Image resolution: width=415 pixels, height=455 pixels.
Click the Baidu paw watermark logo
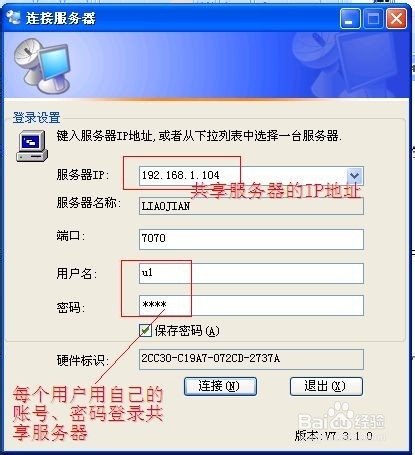[x=340, y=418]
